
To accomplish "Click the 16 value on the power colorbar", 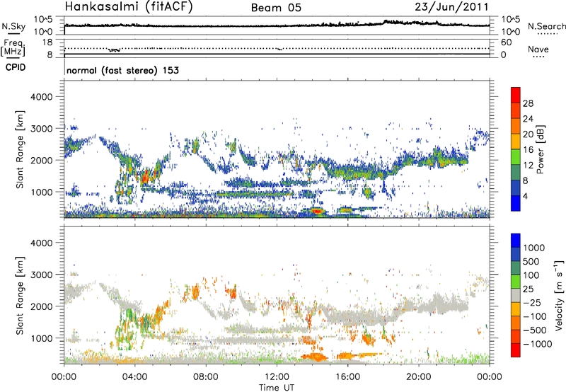I will [x=528, y=150].
